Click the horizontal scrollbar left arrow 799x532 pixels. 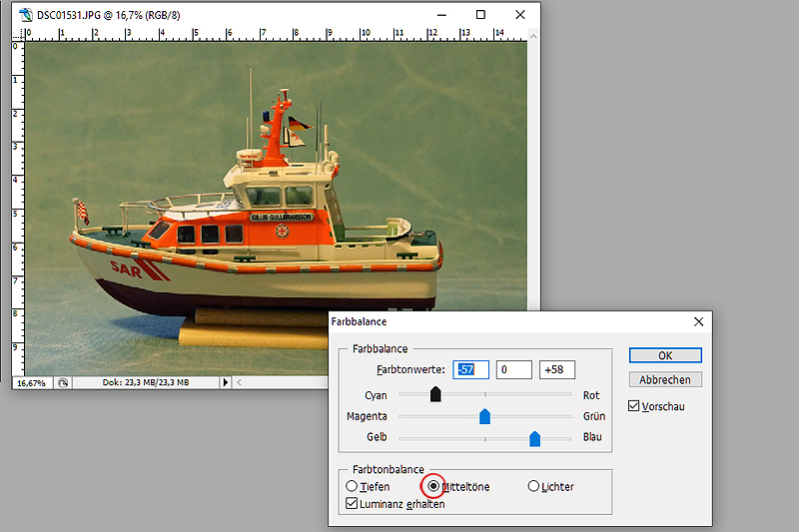239,382
